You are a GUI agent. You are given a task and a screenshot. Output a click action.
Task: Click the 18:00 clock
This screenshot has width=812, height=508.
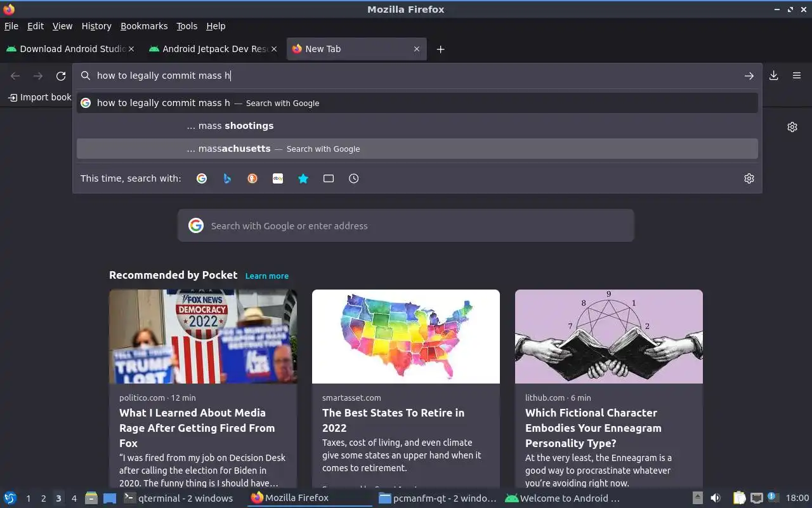pyautogui.click(x=797, y=498)
